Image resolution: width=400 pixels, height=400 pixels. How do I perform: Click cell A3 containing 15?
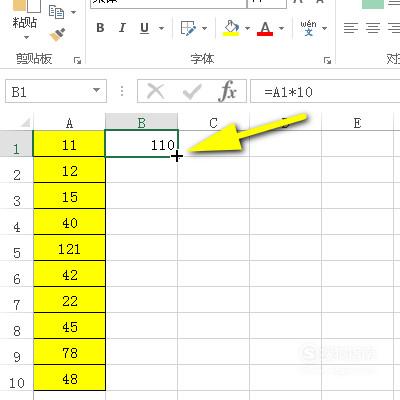tap(69, 196)
